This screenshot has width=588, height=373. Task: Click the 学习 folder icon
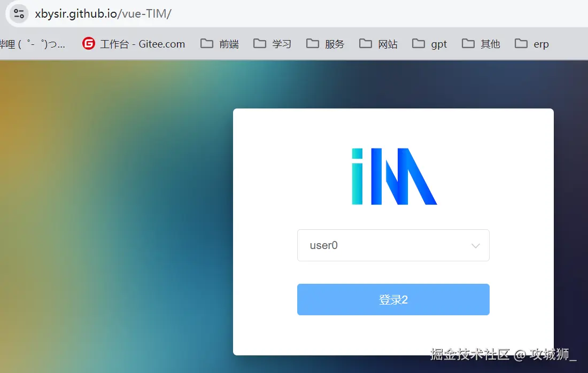[260, 44]
